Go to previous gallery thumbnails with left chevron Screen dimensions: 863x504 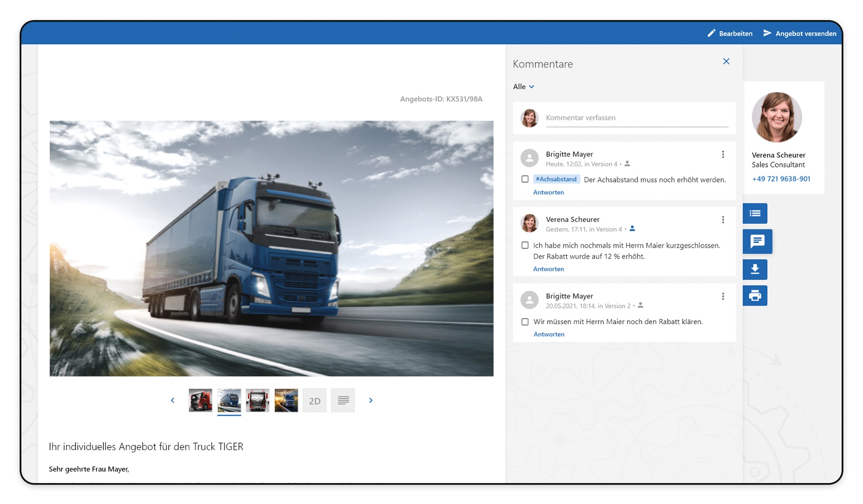pyautogui.click(x=173, y=400)
